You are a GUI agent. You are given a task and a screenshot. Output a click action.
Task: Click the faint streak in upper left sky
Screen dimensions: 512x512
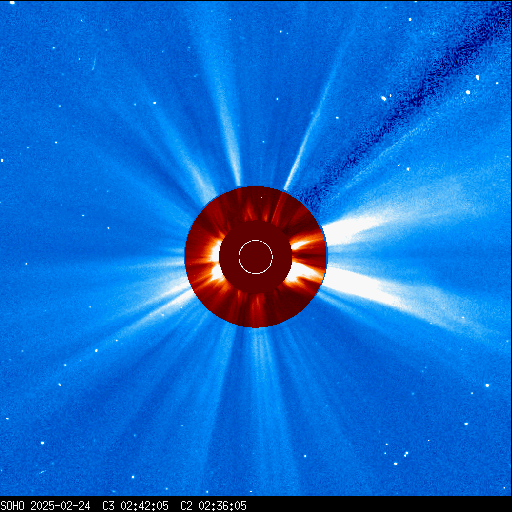coord(94,63)
